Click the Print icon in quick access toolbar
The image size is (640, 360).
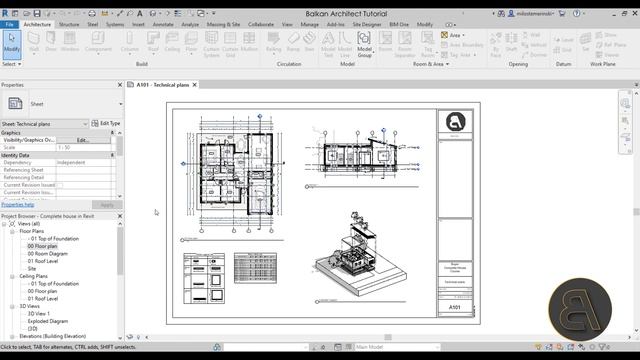coord(92,13)
